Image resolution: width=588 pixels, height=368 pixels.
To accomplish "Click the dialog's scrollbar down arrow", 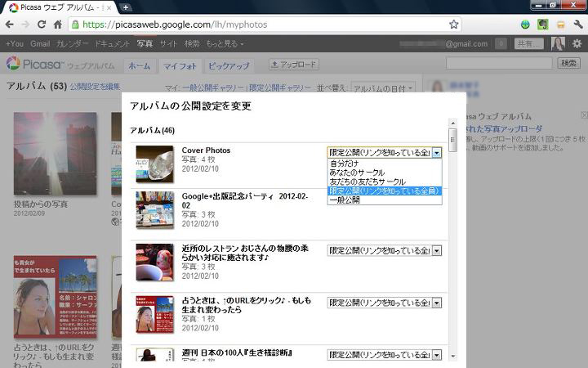I will pyautogui.click(x=452, y=355).
